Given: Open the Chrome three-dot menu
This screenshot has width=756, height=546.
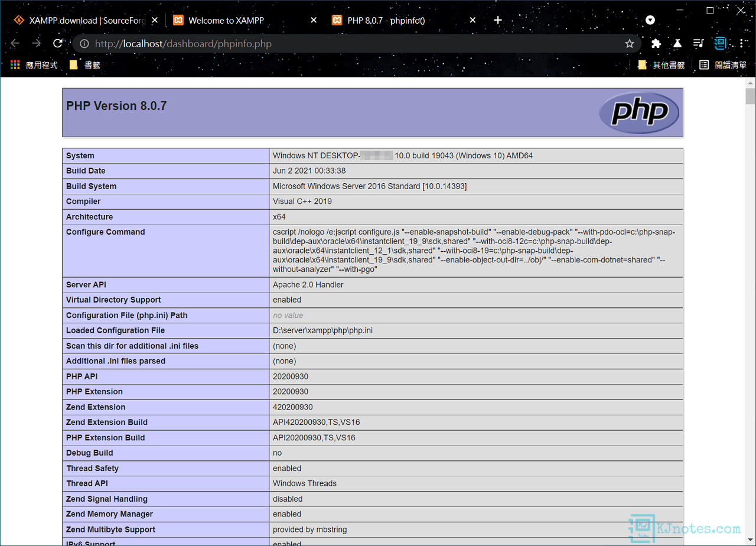Looking at the screenshot, I should click(x=742, y=43).
